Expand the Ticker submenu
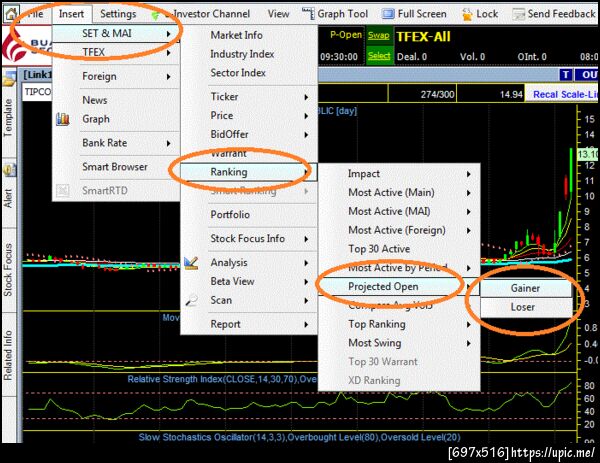This screenshot has width=600, height=463. pos(249,97)
